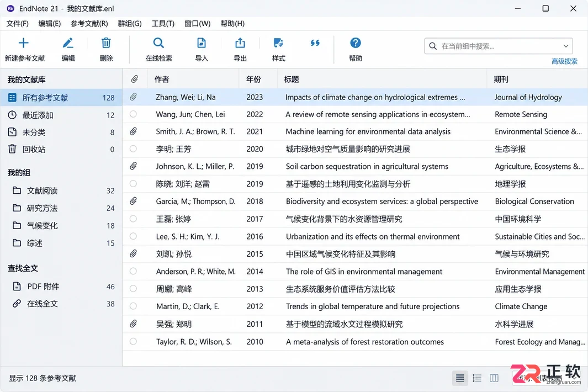The height and width of the screenshot is (392, 588).
Task: Toggle circle marker on 周娜; 高峰 row
Action: pos(133,288)
